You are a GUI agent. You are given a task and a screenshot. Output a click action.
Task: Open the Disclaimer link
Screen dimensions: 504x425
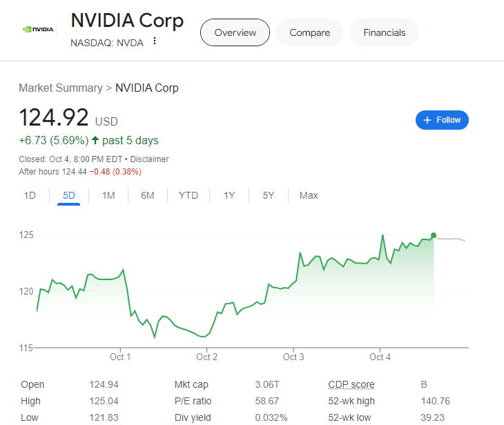click(150, 159)
